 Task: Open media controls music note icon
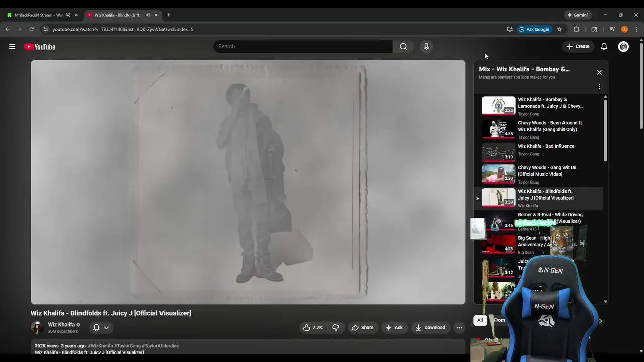[x=612, y=29]
